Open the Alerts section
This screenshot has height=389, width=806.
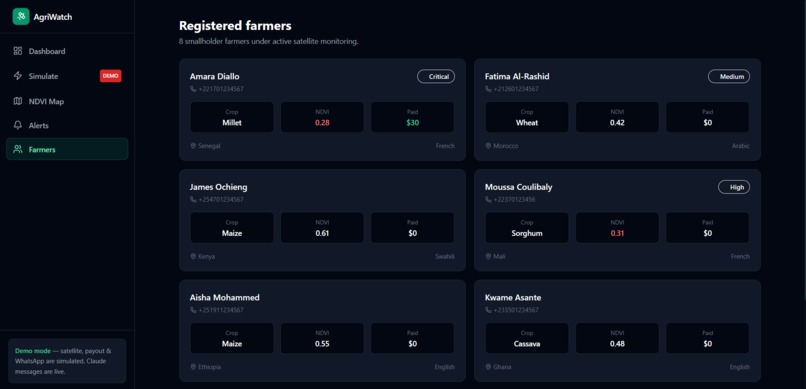click(67, 125)
